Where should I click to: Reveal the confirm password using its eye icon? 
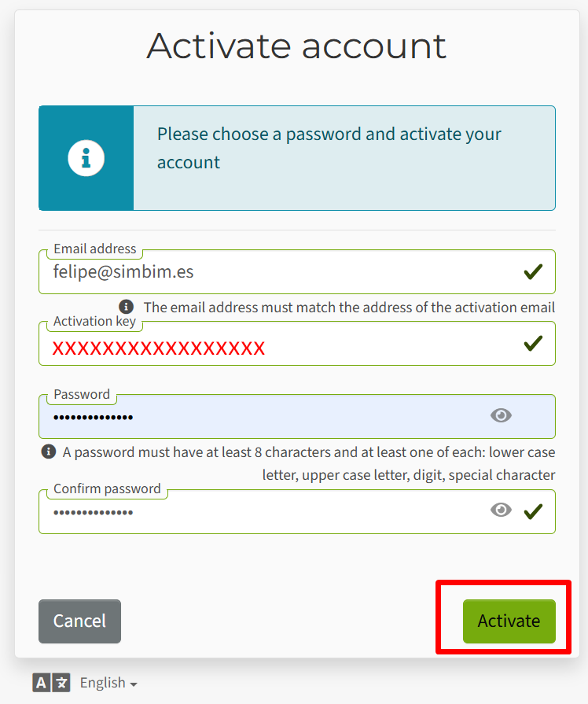point(501,510)
